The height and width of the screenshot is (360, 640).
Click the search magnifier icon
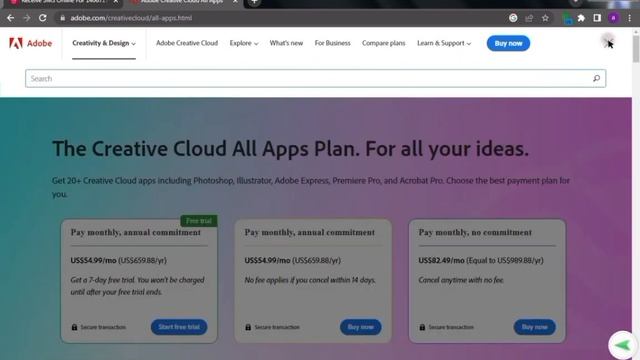(596, 78)
